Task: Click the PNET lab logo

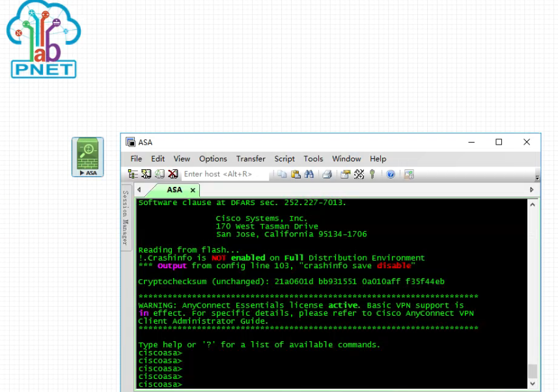Action: [x=44, y=39]
